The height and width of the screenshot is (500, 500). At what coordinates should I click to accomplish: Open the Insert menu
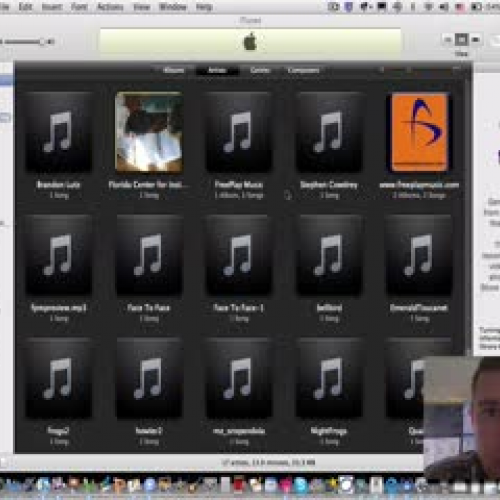52,7
